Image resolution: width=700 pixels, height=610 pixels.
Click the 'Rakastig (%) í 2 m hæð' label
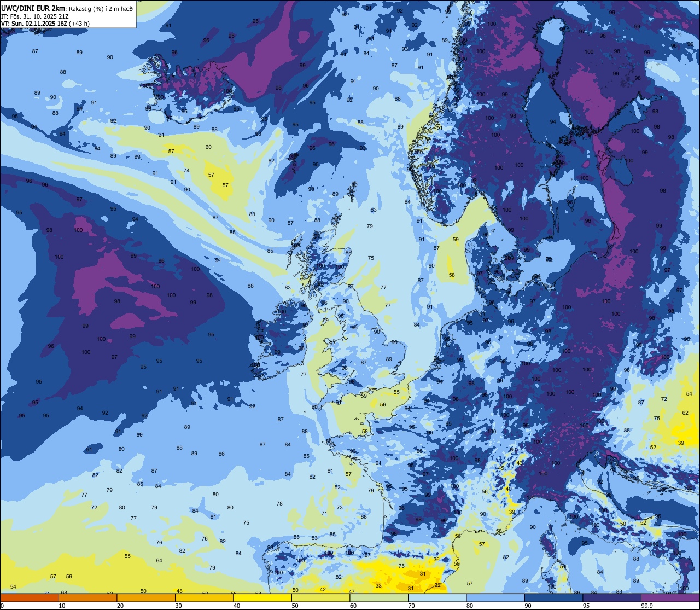[101, 9]
